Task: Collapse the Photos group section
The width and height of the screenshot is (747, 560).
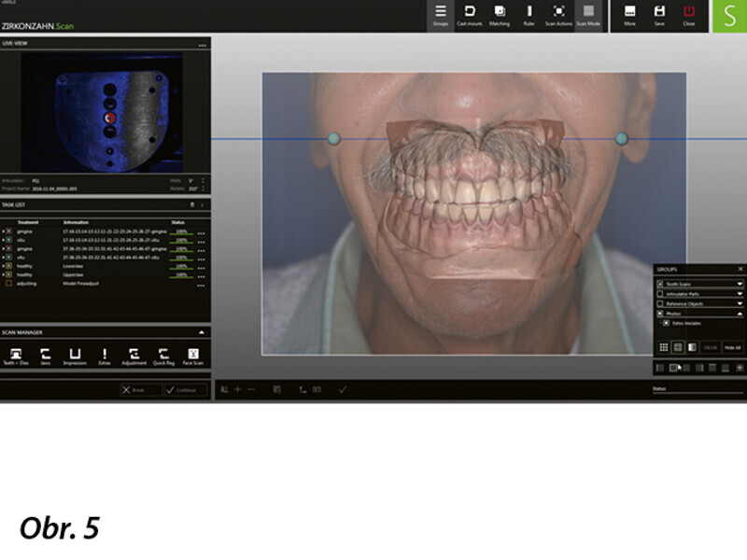Action: [740, 314]
